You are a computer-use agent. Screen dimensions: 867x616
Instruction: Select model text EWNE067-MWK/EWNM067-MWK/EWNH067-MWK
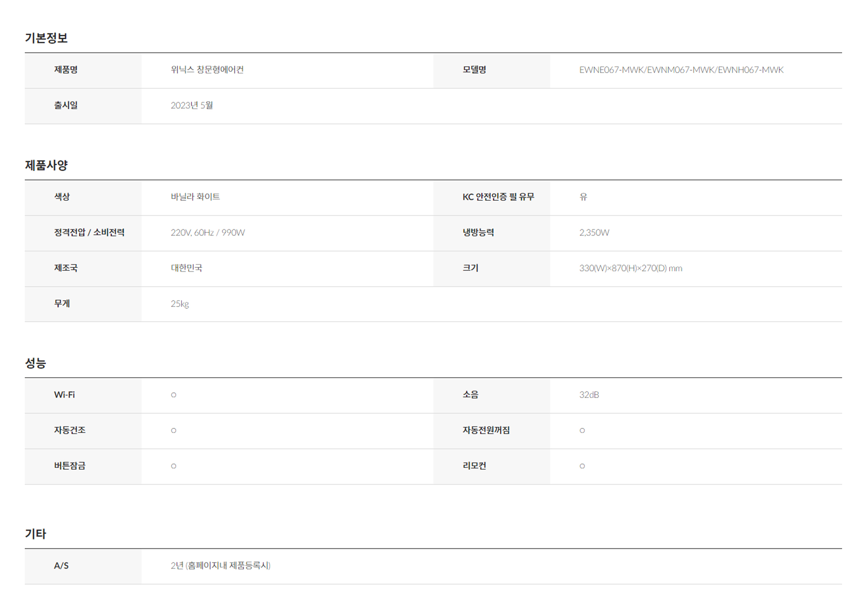click(x=681, y=70)
